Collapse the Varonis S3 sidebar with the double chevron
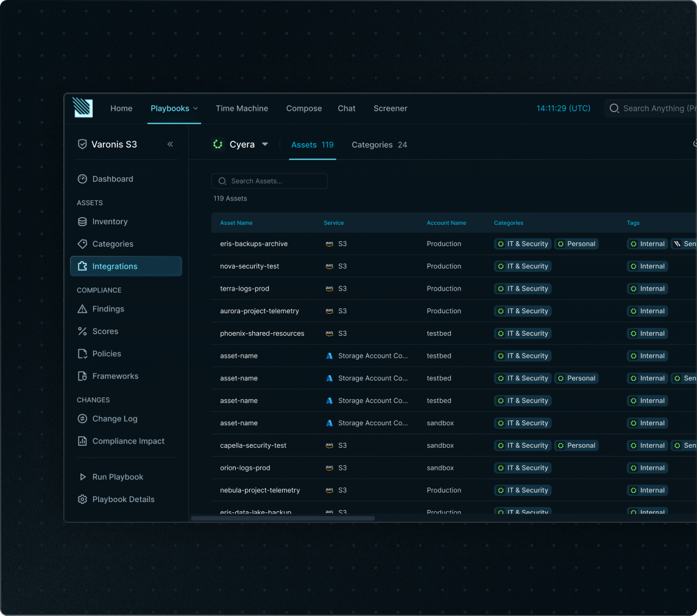 [170, 144]
